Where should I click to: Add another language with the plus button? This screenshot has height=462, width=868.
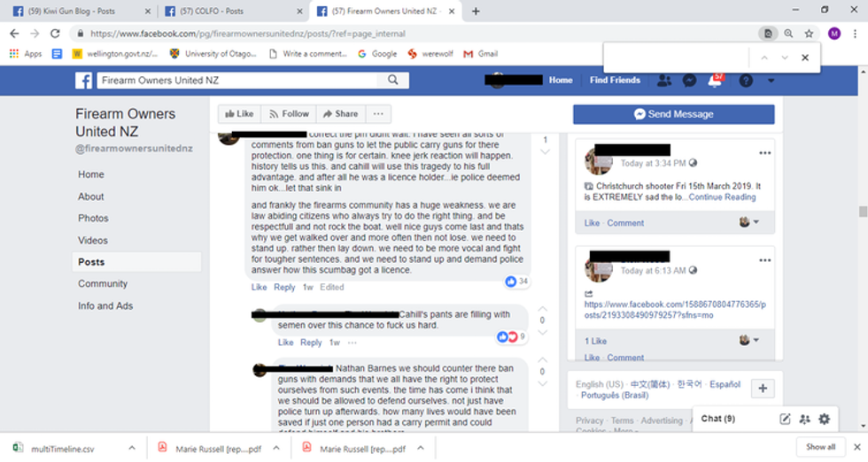point(763,389)
